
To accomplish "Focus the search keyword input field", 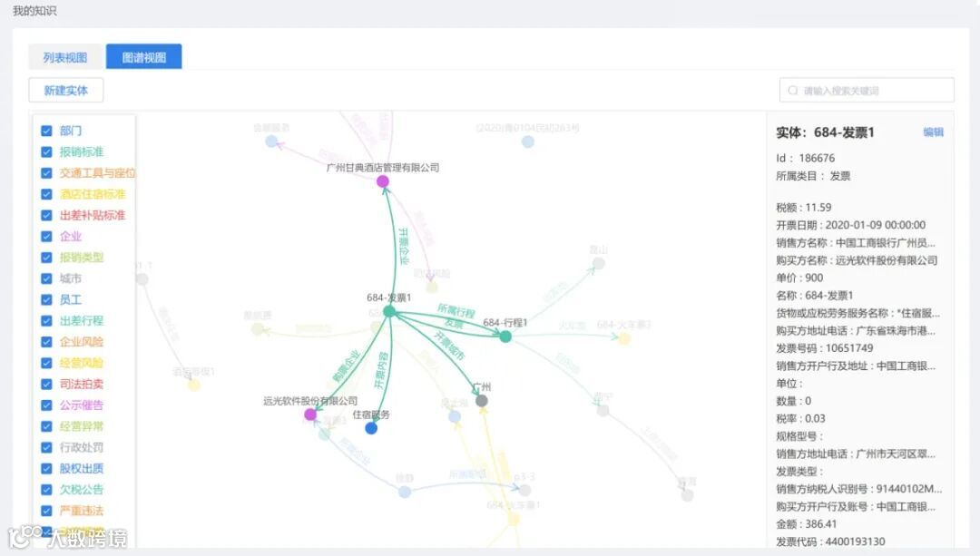I will [x=867, y=91].
